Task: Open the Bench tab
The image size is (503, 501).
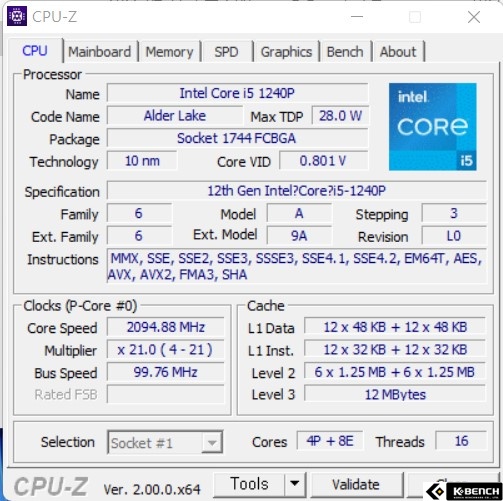Action: pos(345,52)
